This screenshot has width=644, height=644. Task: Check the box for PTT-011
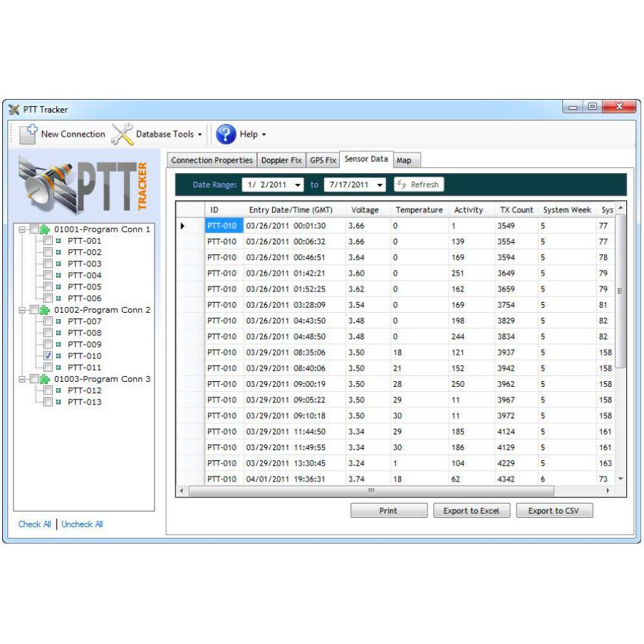[x=48, y=367]
